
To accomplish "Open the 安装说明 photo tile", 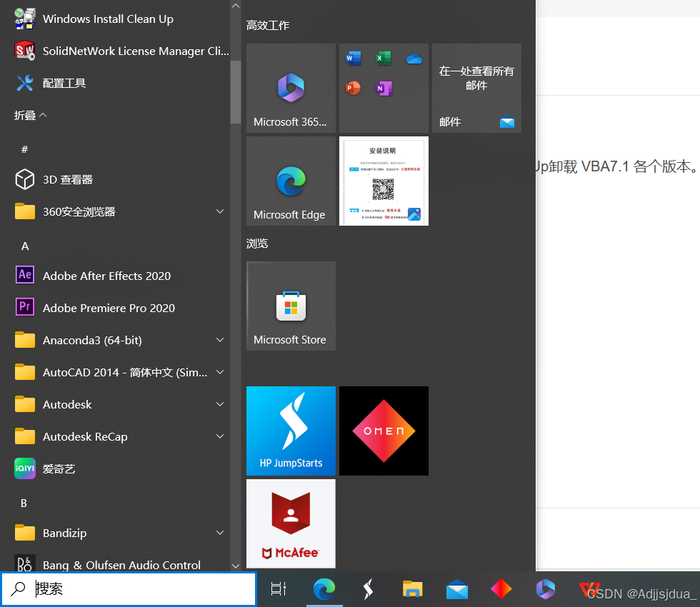I will point(384,181).
